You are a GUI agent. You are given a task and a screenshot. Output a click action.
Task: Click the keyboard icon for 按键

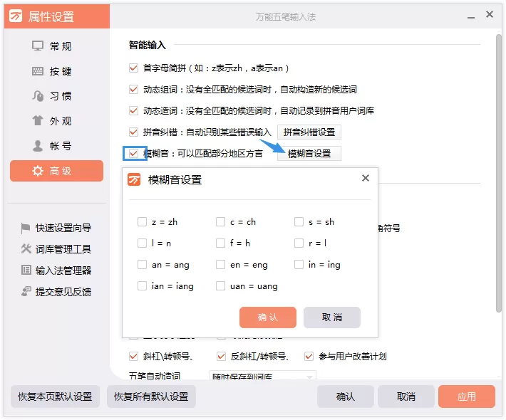pyautogui.click(x=38, y=71)
